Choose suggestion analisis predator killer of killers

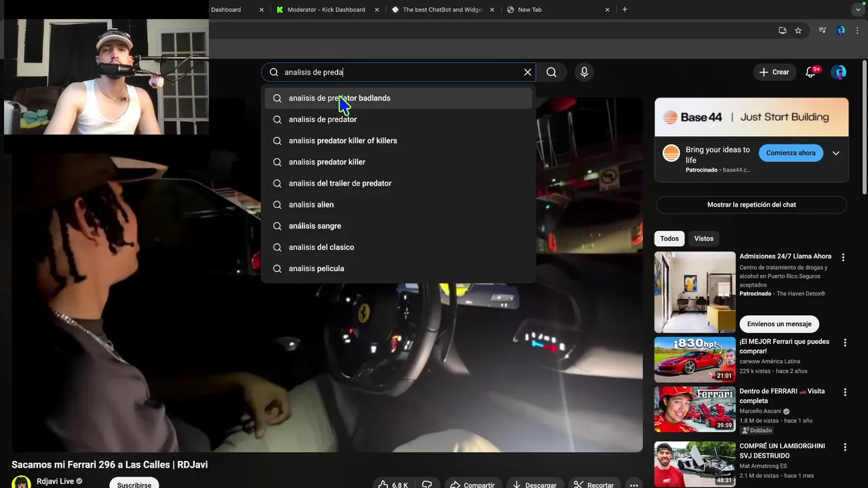click(x=399, y=141)
